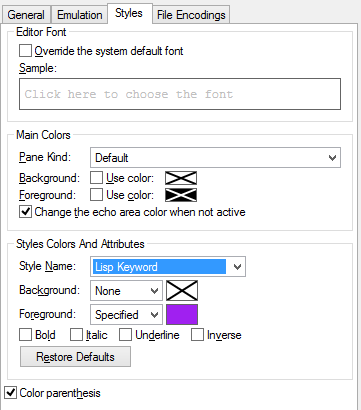
Task: Click the Restore Defaults button
Action: tap(75, 357)
